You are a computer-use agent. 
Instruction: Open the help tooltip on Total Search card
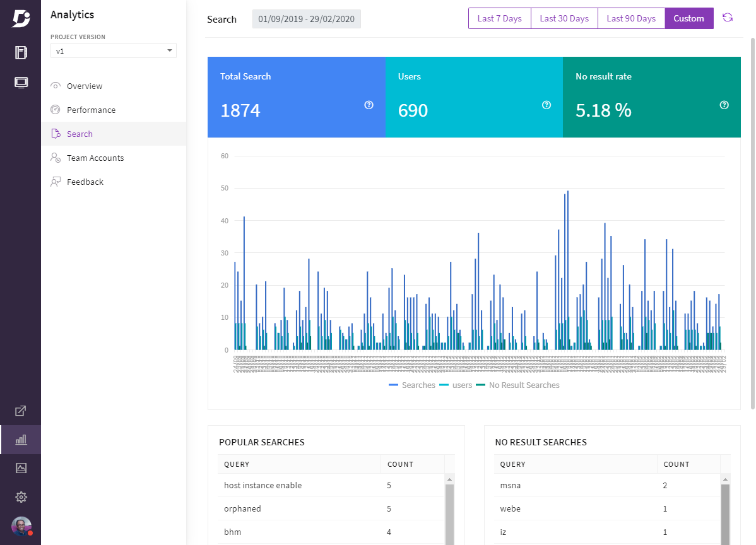pos(369,105)
